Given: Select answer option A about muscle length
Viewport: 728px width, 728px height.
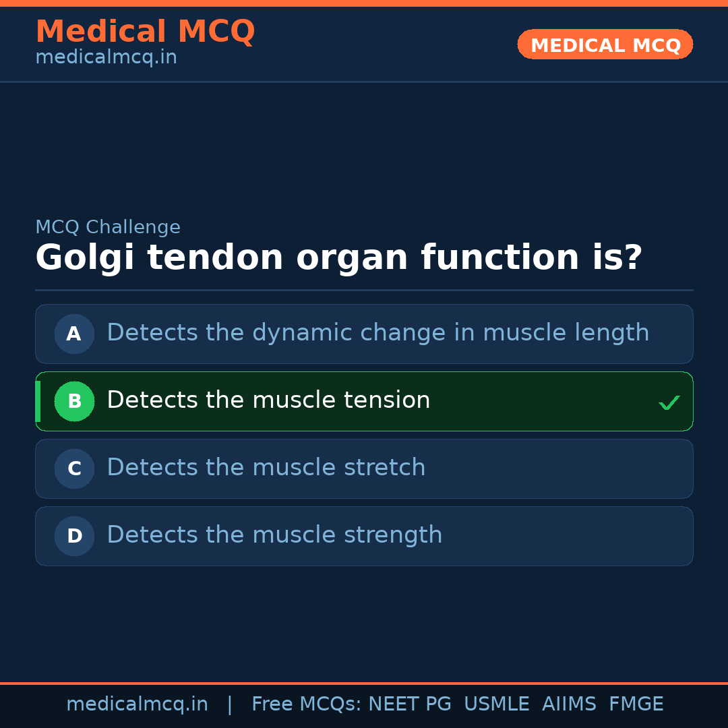Looking at the screenshot, I should [x=364, y=334].
